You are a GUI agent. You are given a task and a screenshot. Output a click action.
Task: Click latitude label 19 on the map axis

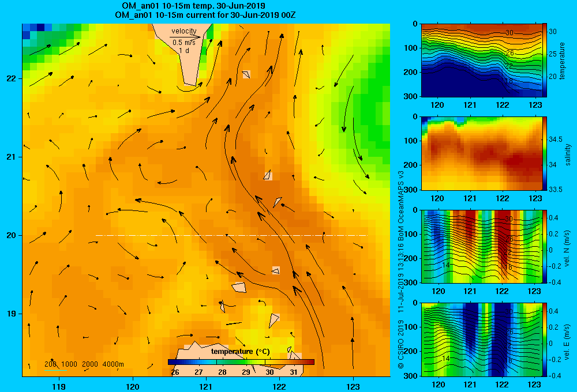tap(12, 314)
